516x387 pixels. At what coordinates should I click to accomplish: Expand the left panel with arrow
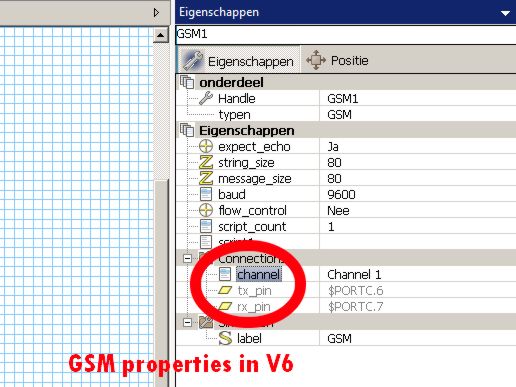[x=156, y=13]
